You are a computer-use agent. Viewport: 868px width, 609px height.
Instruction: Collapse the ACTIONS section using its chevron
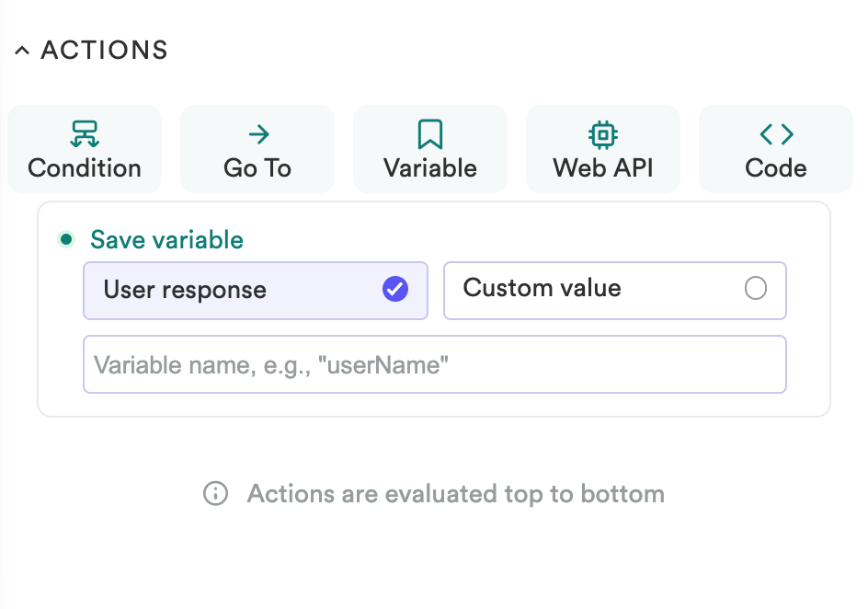(23, 51)
